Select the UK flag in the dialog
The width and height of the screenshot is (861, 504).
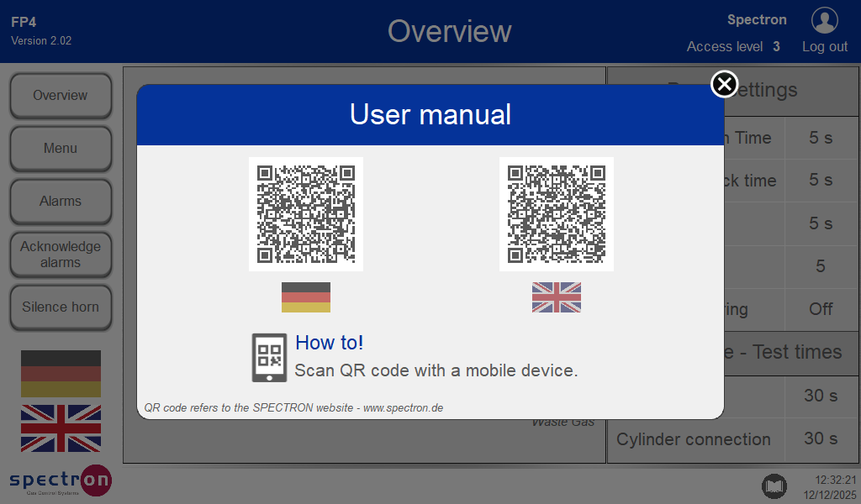556,297
